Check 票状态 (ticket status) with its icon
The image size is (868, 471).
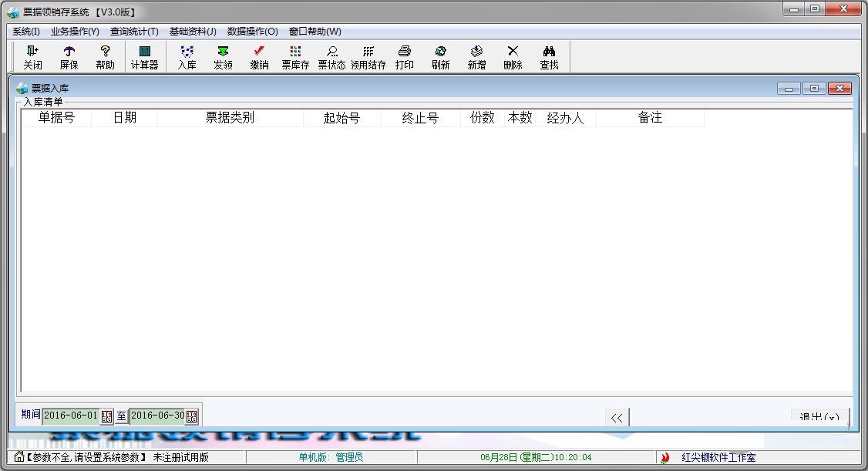330,56
